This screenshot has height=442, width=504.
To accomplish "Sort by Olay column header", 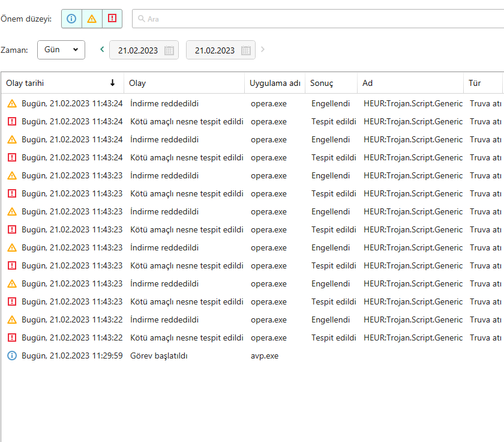I will (184, 83).
